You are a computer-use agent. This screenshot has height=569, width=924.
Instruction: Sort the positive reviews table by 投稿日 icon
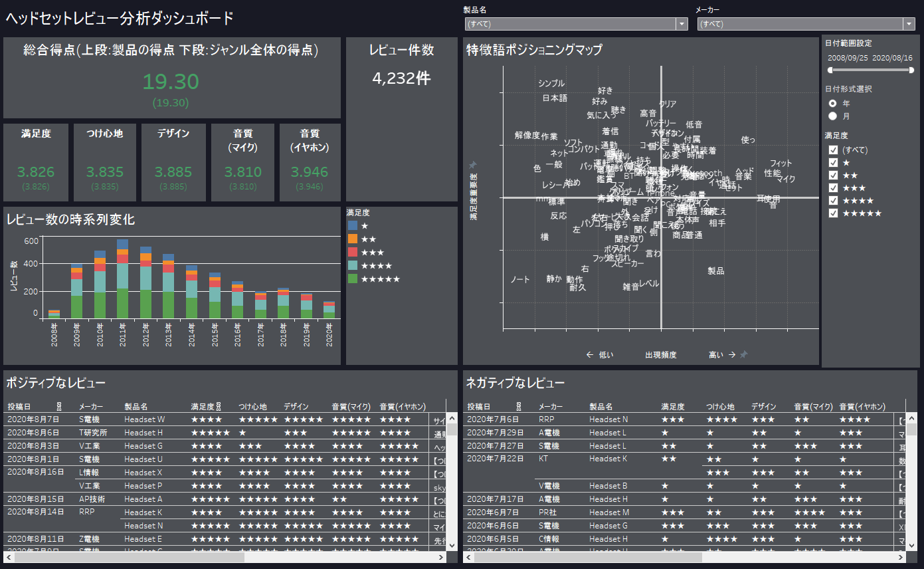point(59,406)
